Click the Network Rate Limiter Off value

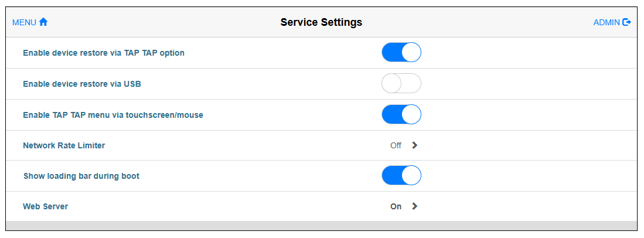(396, 145)
